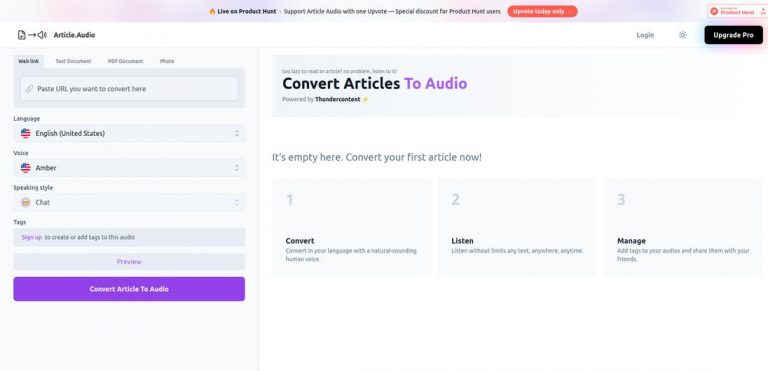Click the fire emoji in top banner
Screen dimensions: 768x371
click(212, 11)
